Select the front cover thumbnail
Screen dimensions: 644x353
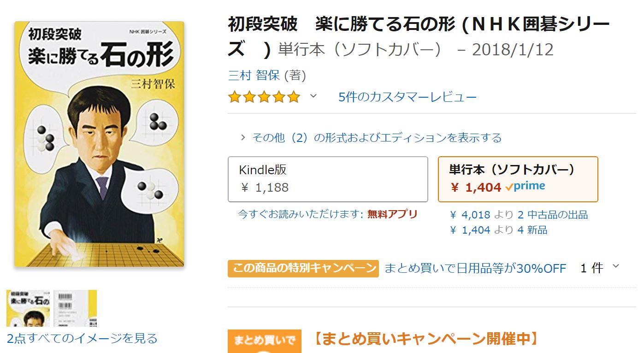[29, 308]
